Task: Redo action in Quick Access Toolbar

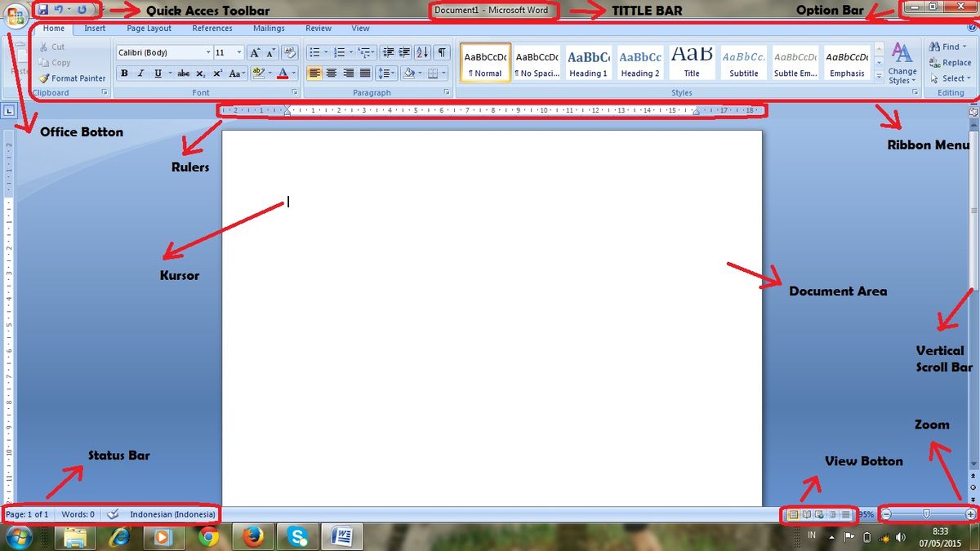Action: (82, 10)
